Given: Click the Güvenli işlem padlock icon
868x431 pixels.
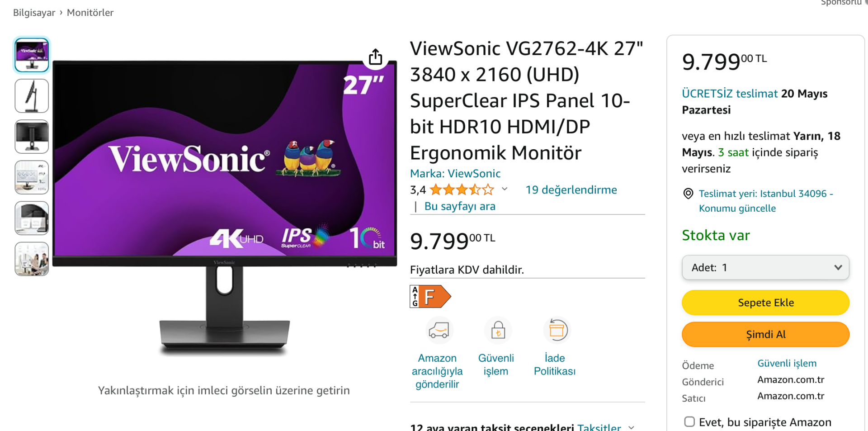Looking at the screenshot, I should (498, 331).
